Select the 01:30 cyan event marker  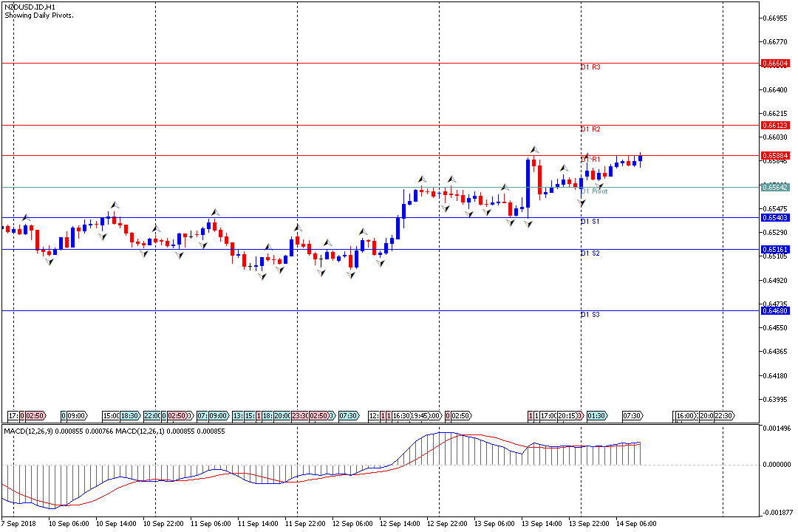point(596,416)
